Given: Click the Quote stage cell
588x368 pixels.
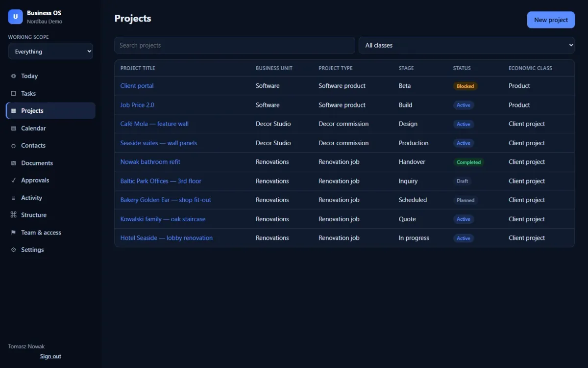Looking at the screenshot, I should [407, 219].
